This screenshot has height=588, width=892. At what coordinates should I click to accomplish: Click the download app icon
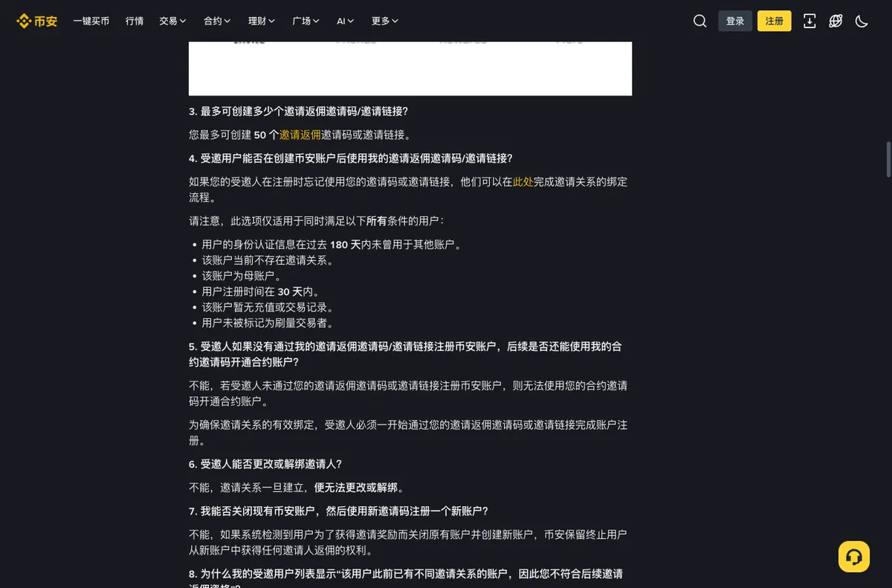tap(809, 21)
